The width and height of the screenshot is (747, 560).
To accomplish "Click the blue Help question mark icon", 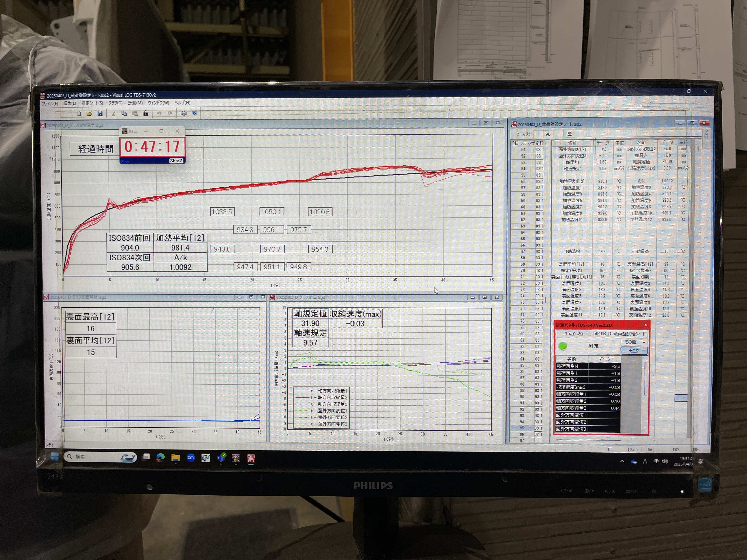I will pos(195,113).
